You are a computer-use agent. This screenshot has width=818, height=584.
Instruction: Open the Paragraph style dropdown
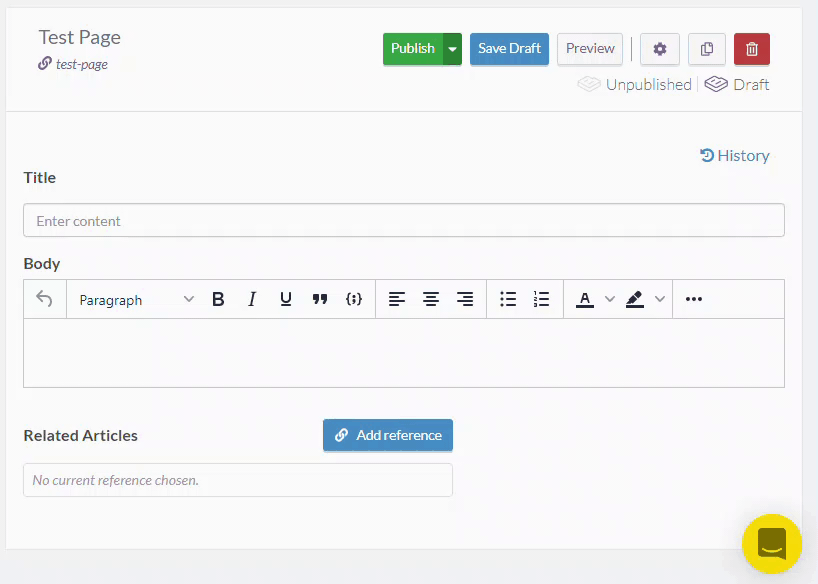click(136, 299)
